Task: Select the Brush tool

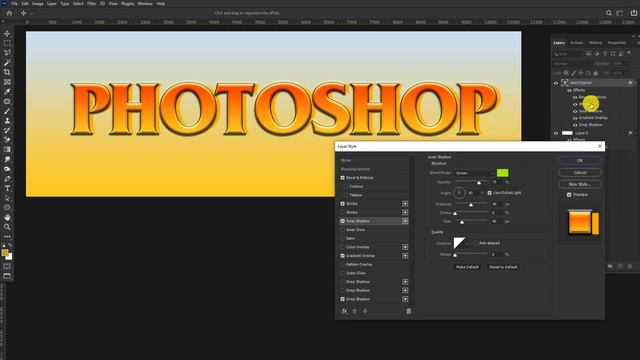Action: (7, 111)
